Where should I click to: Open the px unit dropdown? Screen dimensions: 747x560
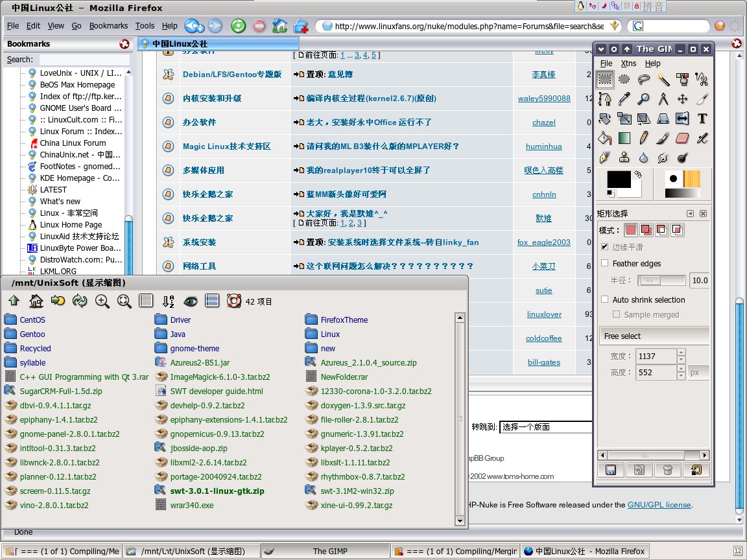pos(699,373)
